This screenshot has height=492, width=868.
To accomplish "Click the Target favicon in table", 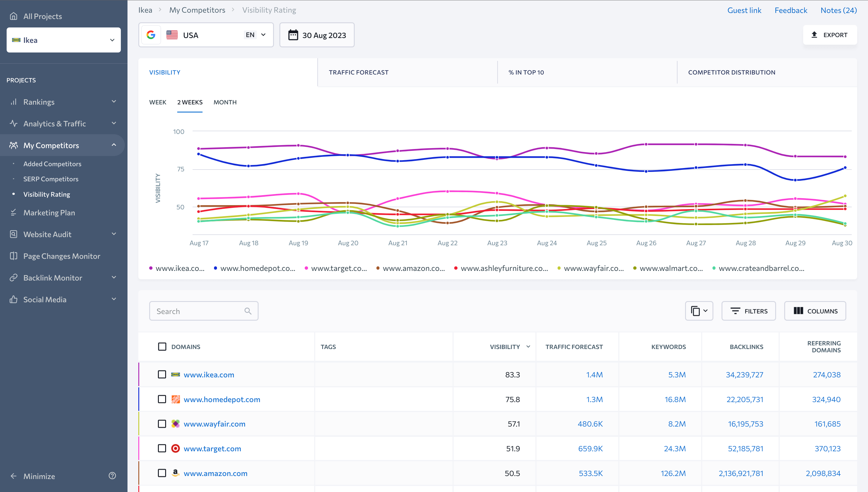I will click(175, 448).
